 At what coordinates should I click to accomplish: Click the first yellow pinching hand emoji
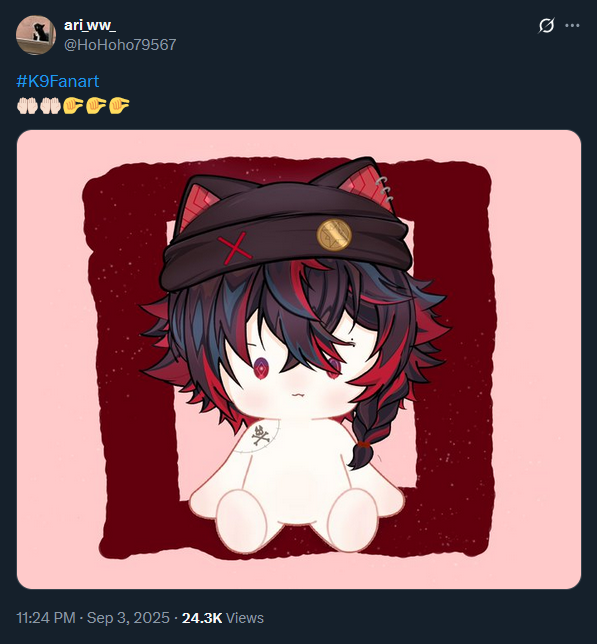73,106
